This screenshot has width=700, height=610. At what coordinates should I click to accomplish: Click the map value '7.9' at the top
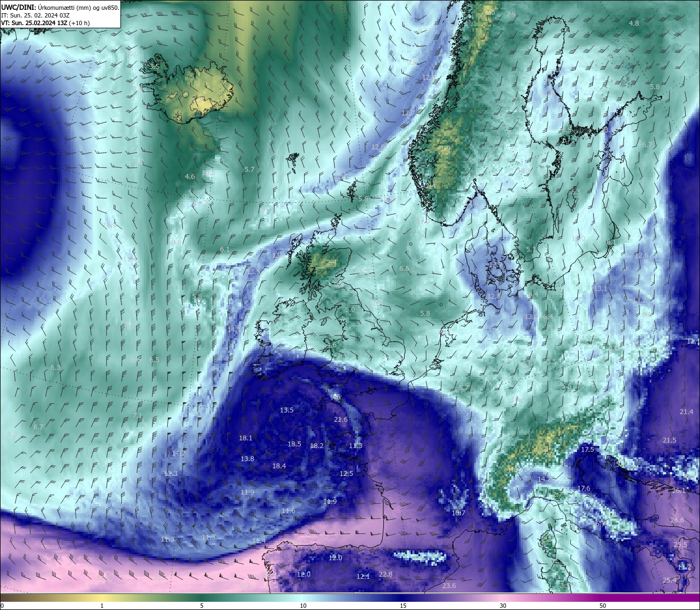click(511, 14)
